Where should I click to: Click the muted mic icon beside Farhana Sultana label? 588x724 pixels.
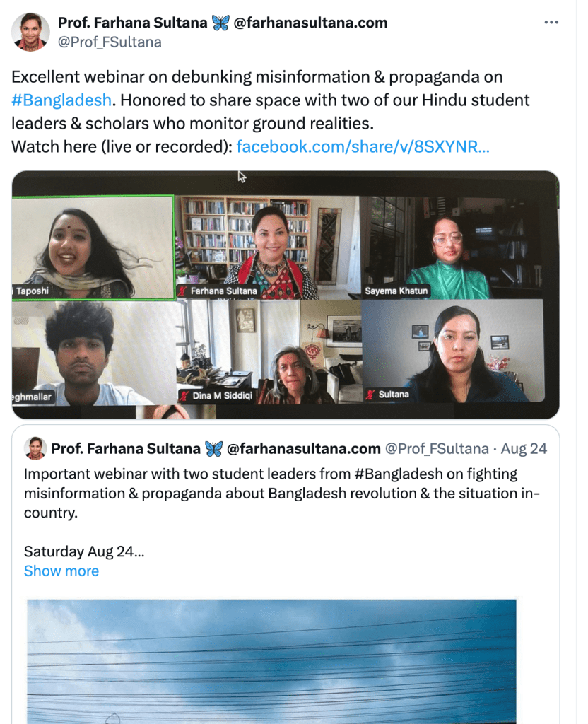182,291
